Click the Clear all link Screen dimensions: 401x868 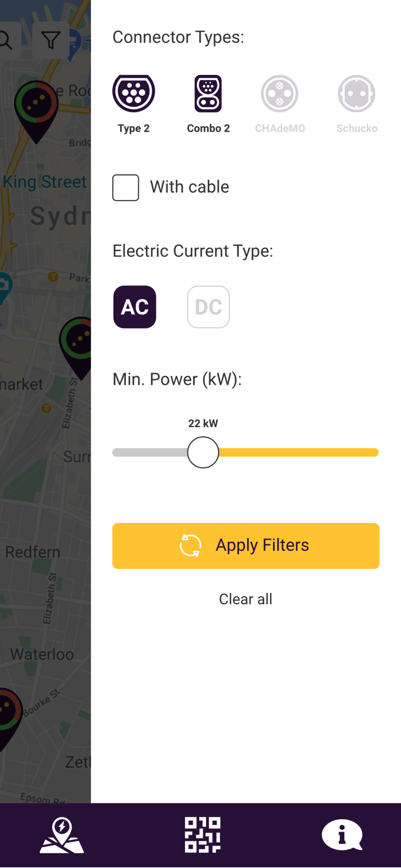tap(246, 599)
